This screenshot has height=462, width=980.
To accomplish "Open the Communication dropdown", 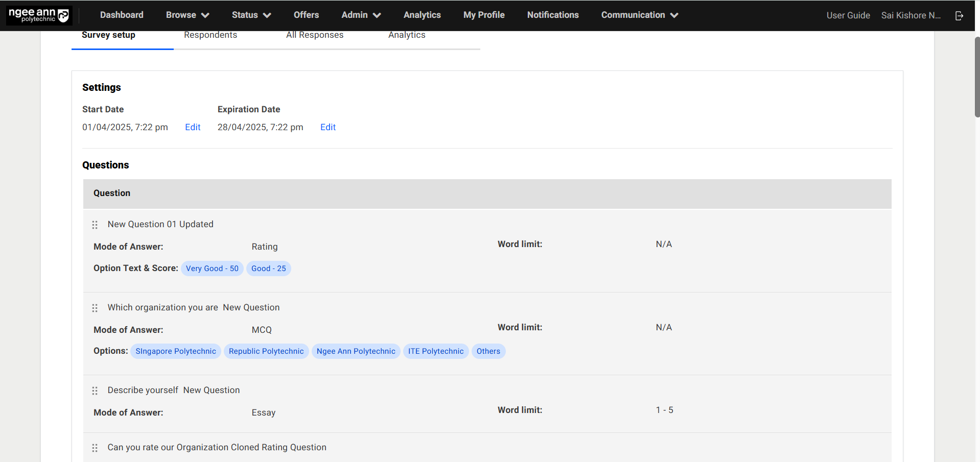I will click(x=639, y=15).
